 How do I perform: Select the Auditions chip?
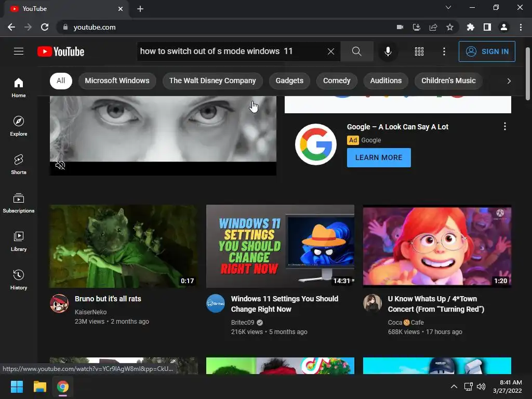click(386, 81)
